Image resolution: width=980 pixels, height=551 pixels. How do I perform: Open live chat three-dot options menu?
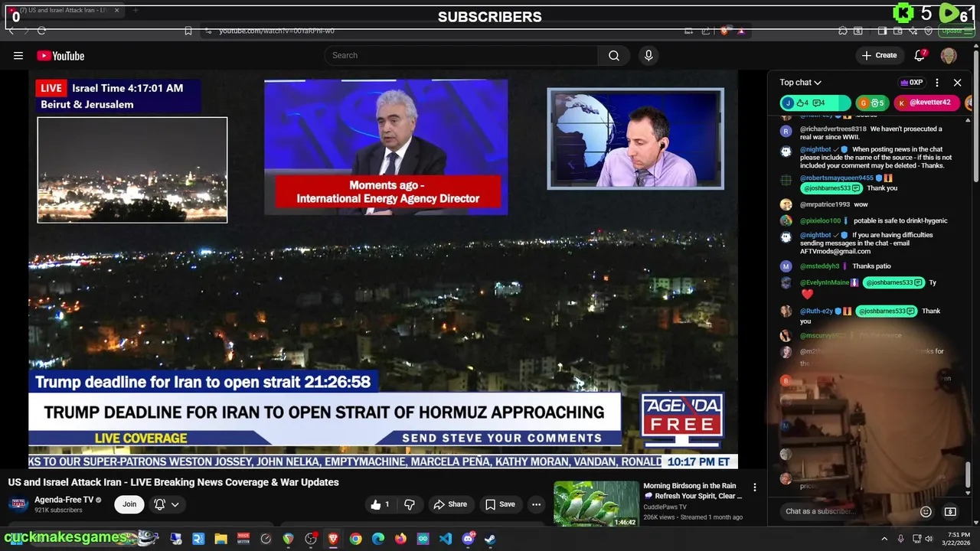tap(937, 83)
